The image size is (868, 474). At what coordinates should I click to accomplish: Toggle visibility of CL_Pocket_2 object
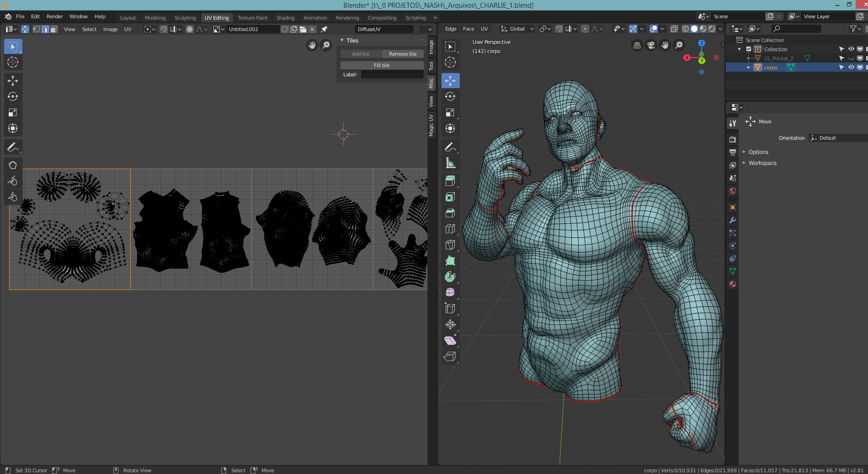pos(851,58)
